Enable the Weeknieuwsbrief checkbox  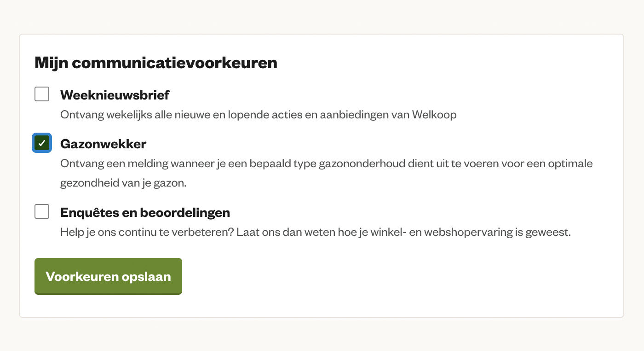[x=42, y=94]
